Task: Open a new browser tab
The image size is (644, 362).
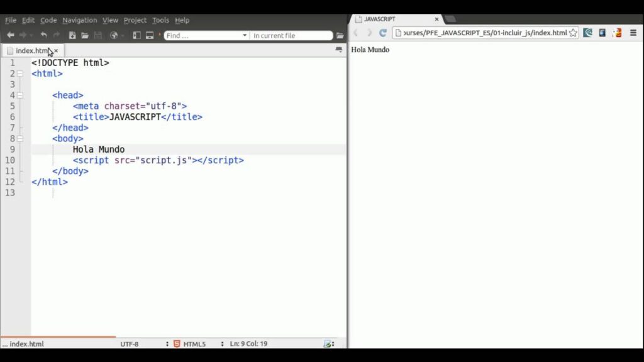Action: 450,19
